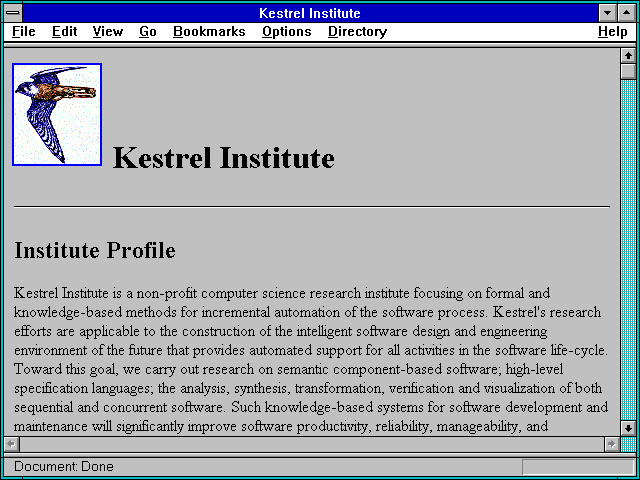Screen dimensions: 640x480
Task: Click the vertical scrollbar track below the thumb
Action: (x=628, y=250)
